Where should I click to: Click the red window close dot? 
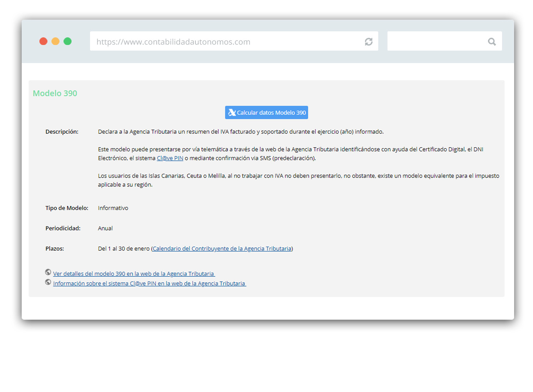click(43, 41)
